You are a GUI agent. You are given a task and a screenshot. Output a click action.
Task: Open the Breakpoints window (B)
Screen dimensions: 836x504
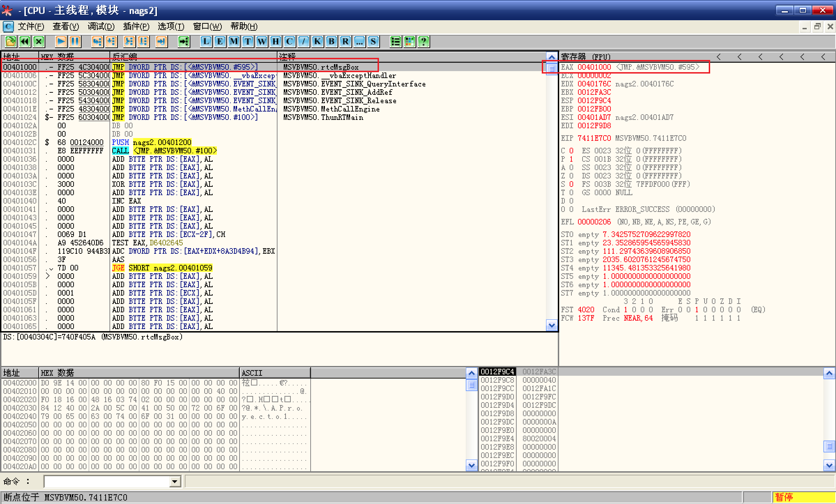tap(331, 42)
